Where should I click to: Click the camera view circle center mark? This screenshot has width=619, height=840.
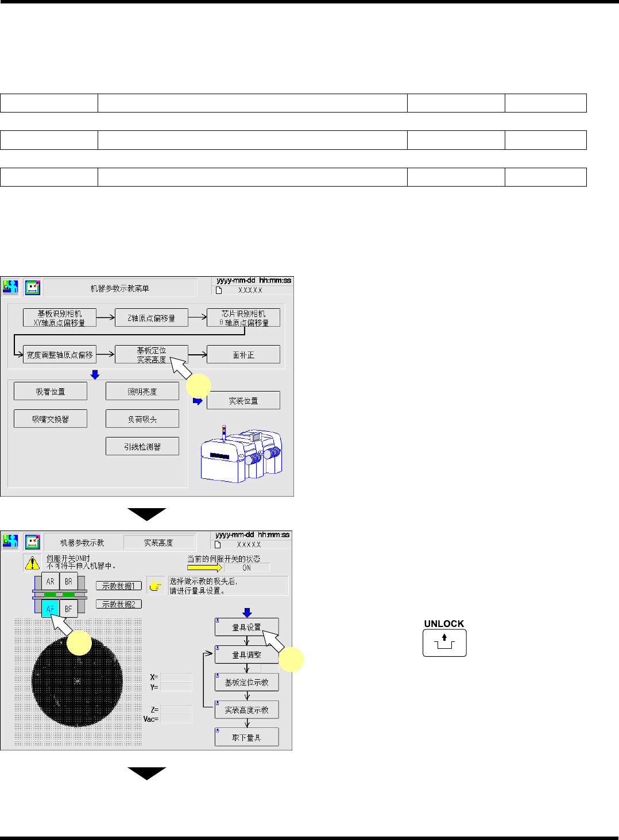click(78, 681)
